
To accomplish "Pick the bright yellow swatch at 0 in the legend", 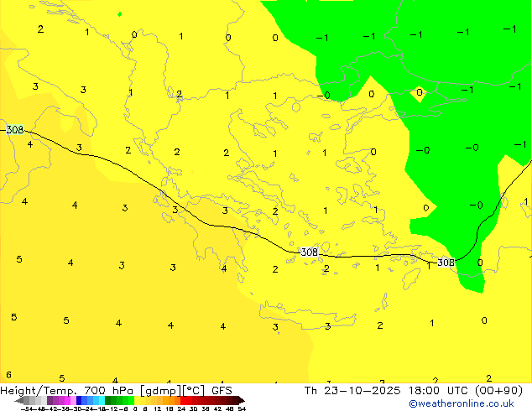I will click(x=137, y=400).
